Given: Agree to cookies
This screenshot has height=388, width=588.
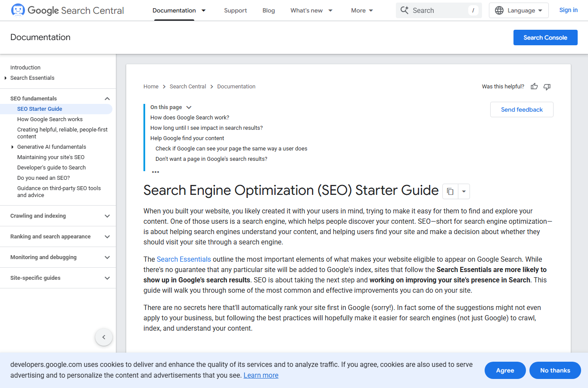Looking at the screenshot, I should (505, 370).
